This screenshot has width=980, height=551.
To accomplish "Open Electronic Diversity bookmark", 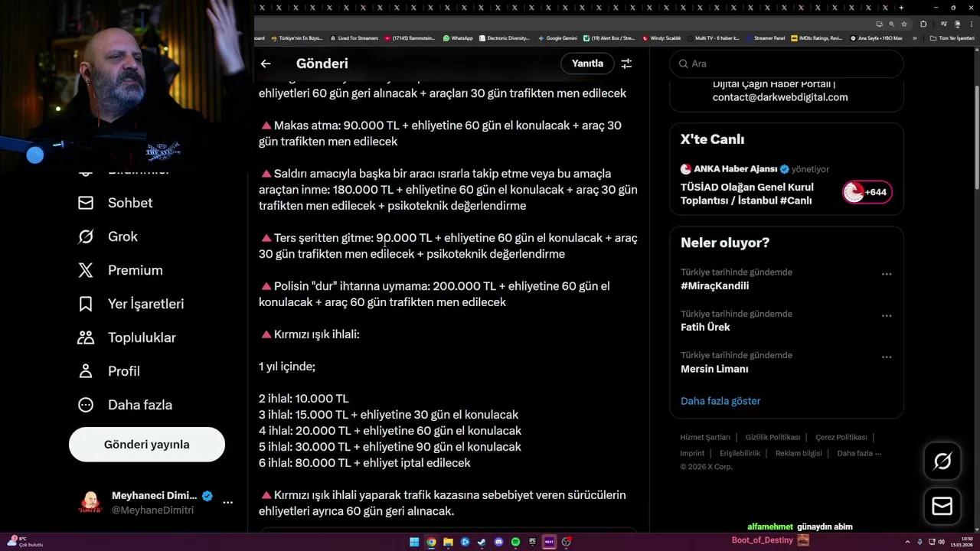I will click(504, 37).
